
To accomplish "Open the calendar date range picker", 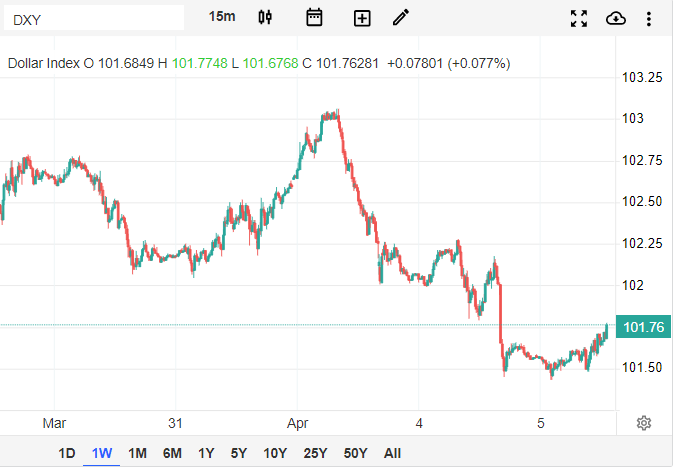I will coord(314,17).
